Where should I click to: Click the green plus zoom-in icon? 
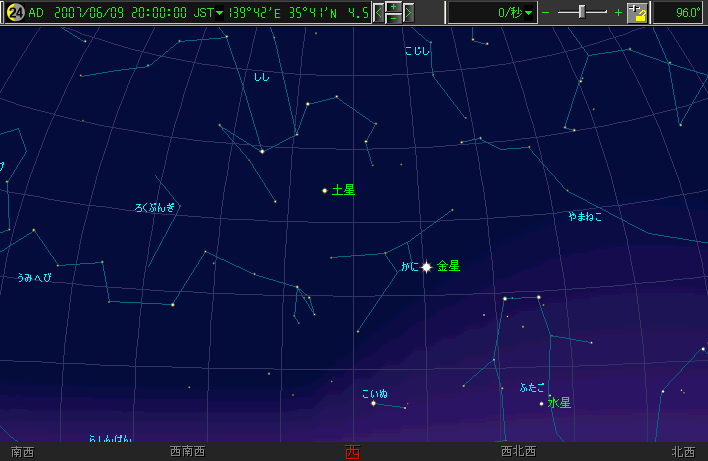coord(617,13)
